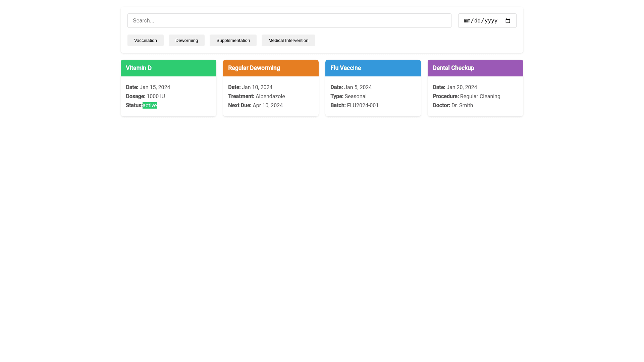644x362 pixels.
Task: Click the Search input field
Action: [x=289, y=21]
